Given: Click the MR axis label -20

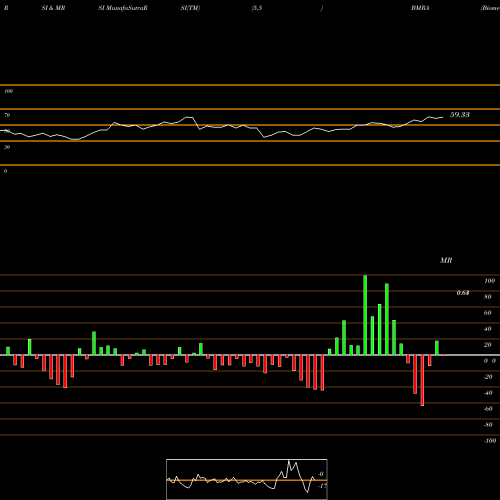Looking at the screenshot, I should coord(488,377).
